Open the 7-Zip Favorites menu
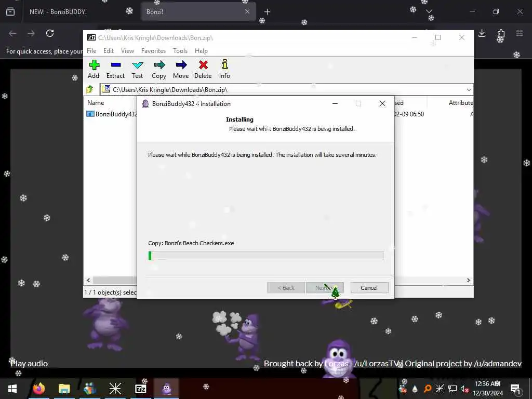 pos(153,50)
